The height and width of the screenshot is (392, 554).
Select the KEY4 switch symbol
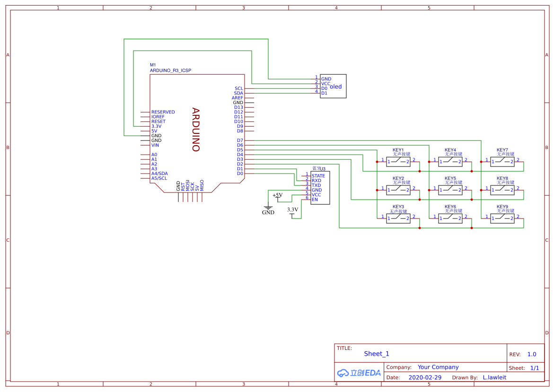[x=450, y=162]
